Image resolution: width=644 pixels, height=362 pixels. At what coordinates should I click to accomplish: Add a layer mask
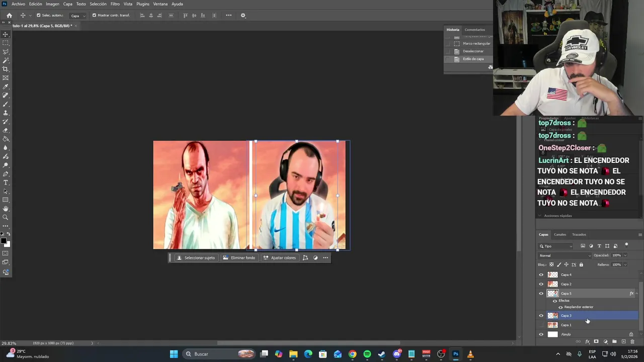596,342
